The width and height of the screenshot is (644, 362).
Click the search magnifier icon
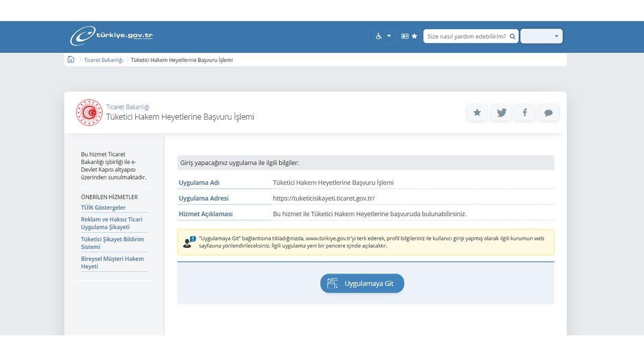click(512, 36)
